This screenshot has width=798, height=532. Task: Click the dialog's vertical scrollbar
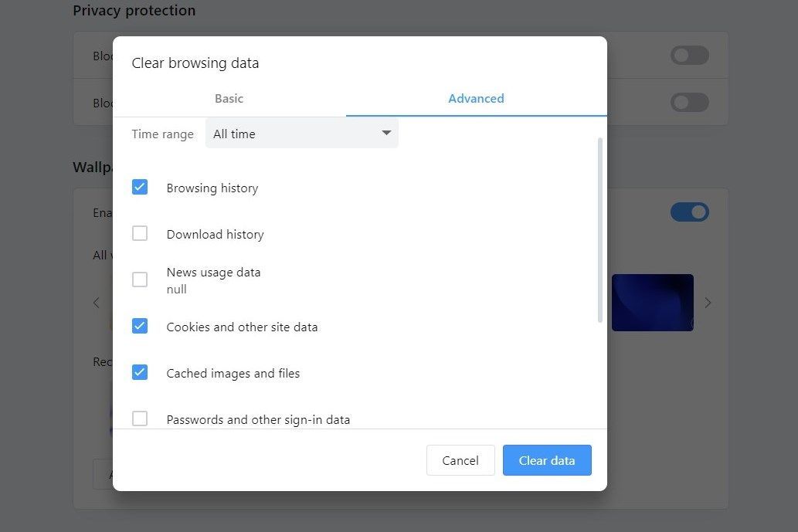coord(600,230)
